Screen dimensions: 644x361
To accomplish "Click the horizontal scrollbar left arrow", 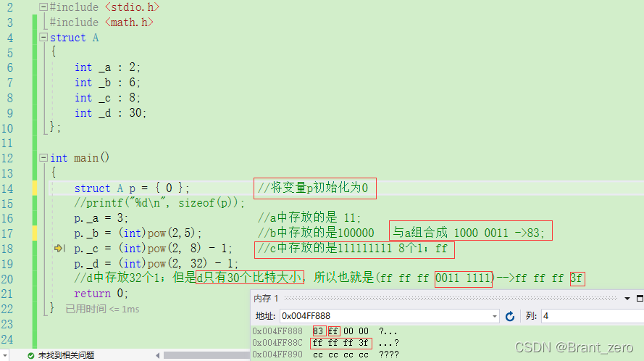I will [158, 355].
